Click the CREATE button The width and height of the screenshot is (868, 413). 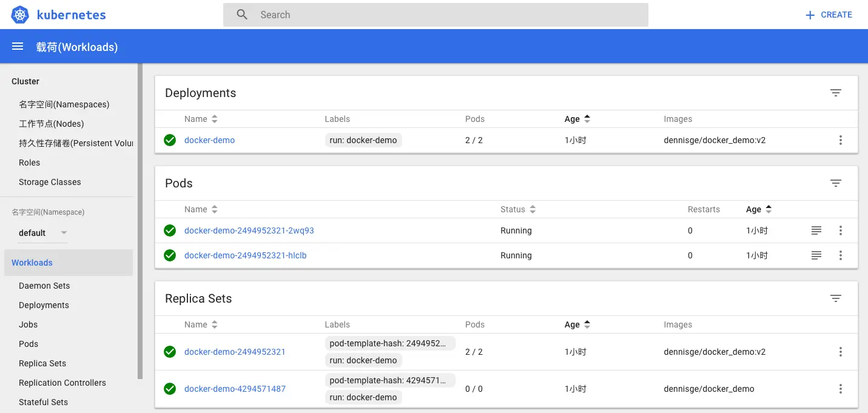pyautogui.click(x=829, y=15)
